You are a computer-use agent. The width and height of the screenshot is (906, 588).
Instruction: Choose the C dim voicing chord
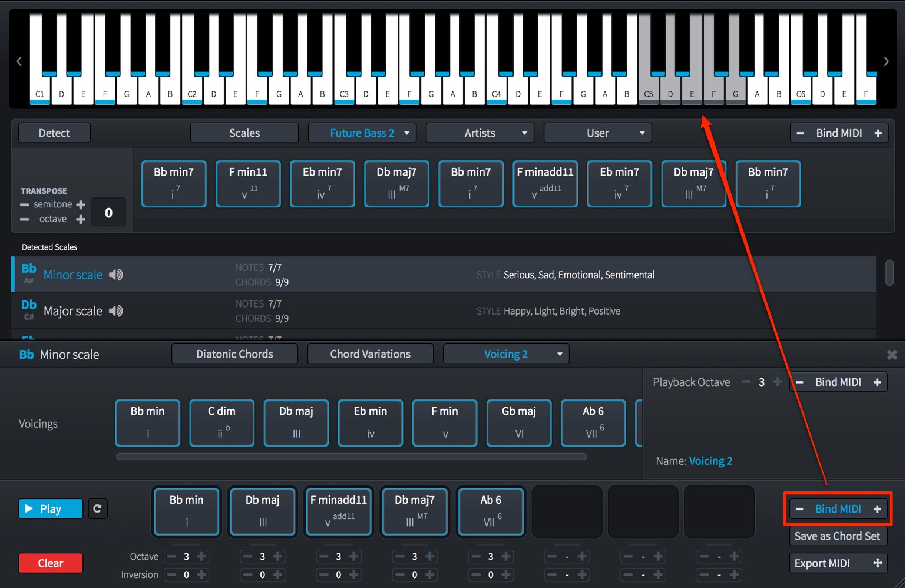221,423
